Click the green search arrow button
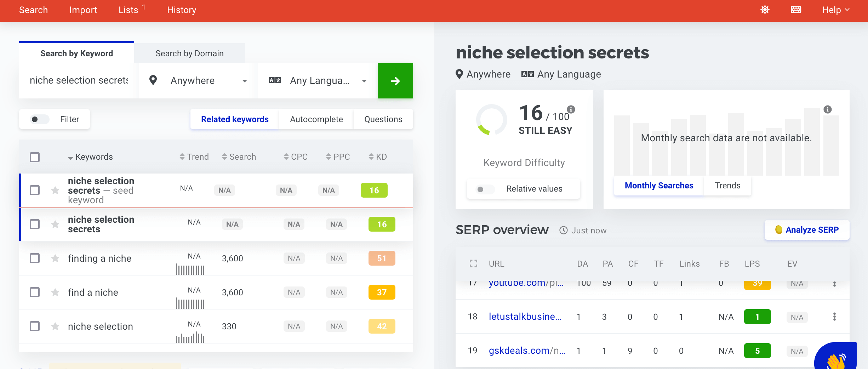 pos(395,81)
